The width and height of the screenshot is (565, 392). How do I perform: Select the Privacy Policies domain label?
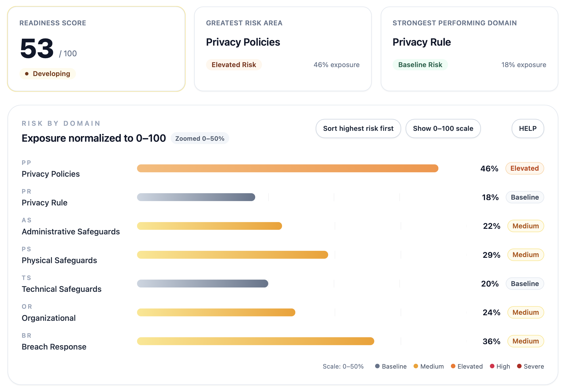pyautogui.click(x=51, y=174)
